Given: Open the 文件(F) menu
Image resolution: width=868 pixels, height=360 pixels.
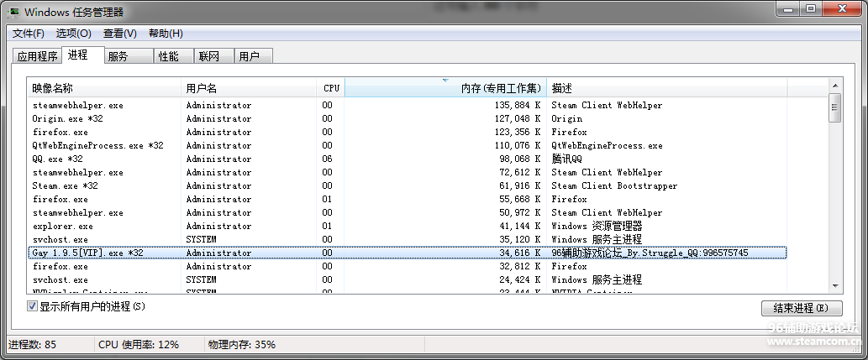Looking at the screenshot, I should coord(29,34).
